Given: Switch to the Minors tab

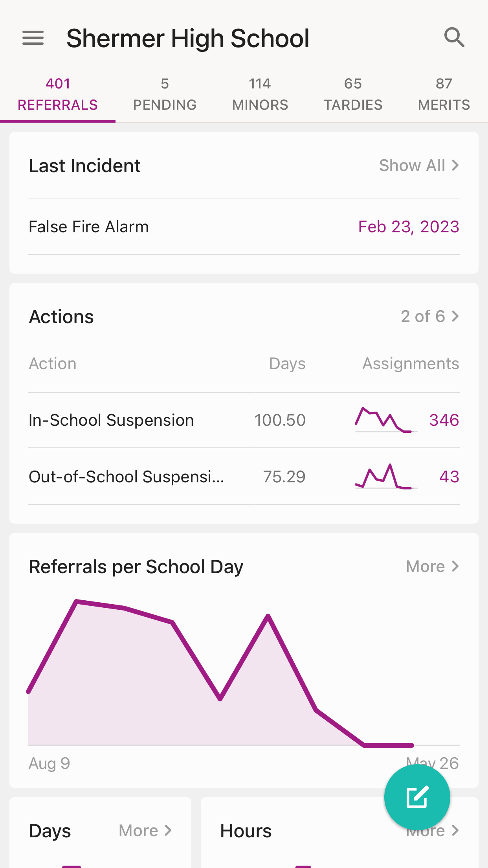Looking at the screenshot, I should coord(260,94).
